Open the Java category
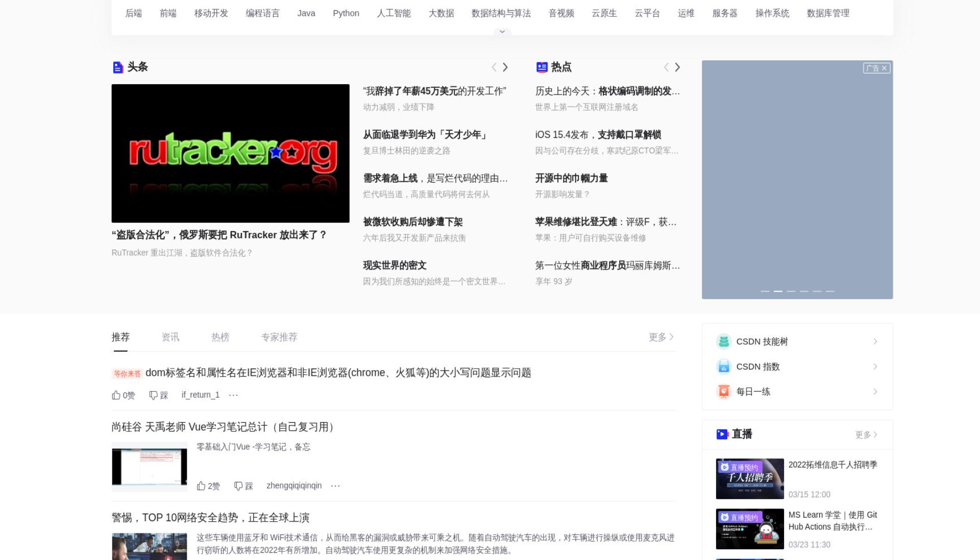This screenshot has width=980, height=560. tap(306, 13)
